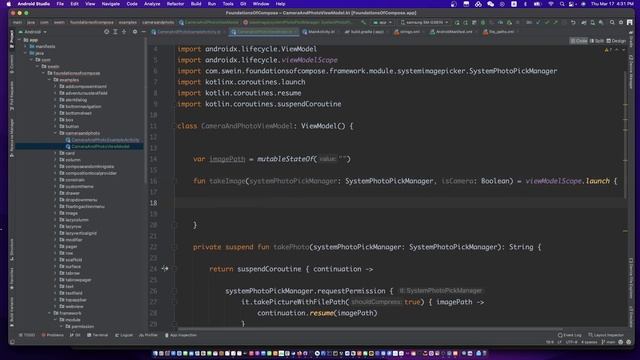Image resolution: width=640 pixels, height=360 pixels.
Task: Open the Android project view dropdown
Action: pos(32,32)
